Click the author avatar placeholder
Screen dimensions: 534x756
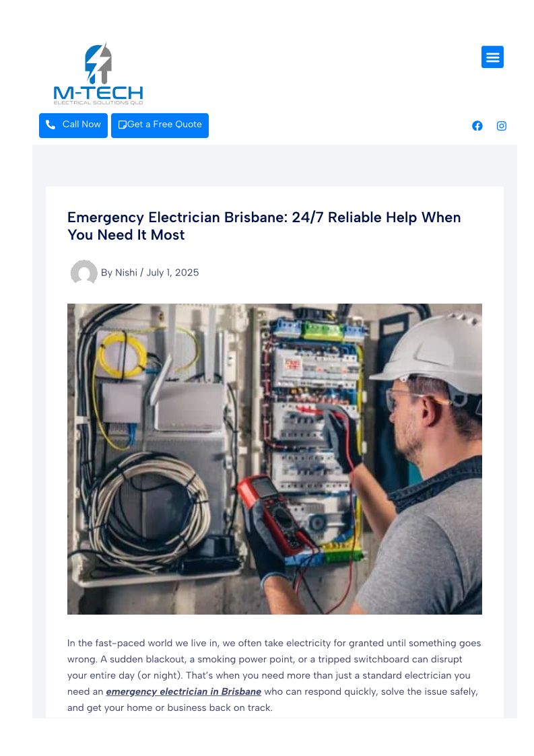coord(84,273)
